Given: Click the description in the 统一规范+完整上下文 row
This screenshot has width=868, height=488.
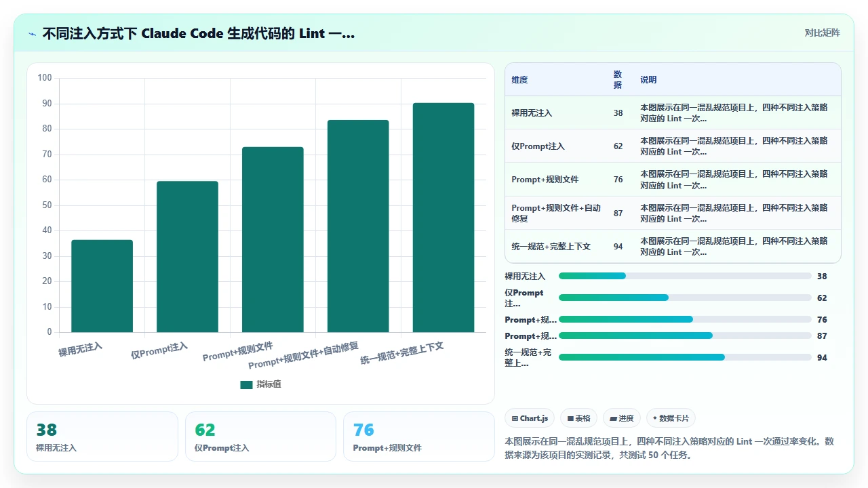Looking at the screenshot, I should pos(734,246).
